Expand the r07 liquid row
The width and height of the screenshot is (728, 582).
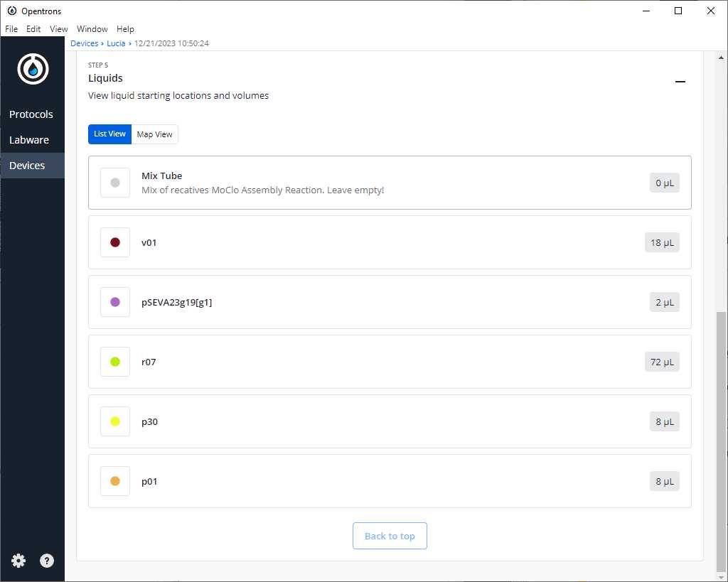coord(390,362)
